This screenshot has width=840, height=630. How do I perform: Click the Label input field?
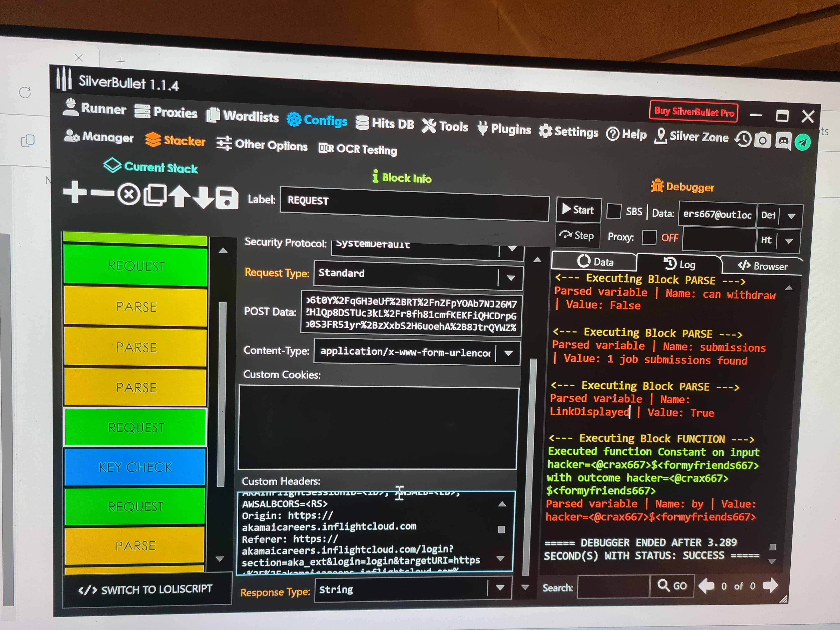[415, 204]
